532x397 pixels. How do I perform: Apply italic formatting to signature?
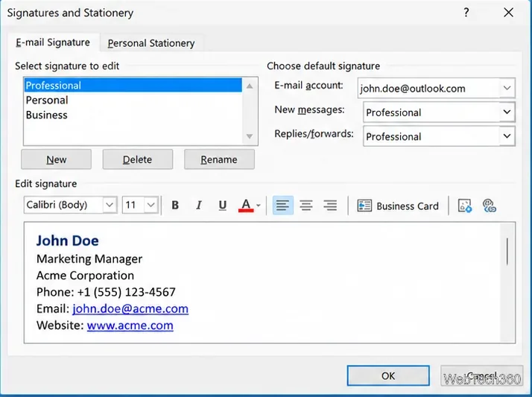click(199, 205)
